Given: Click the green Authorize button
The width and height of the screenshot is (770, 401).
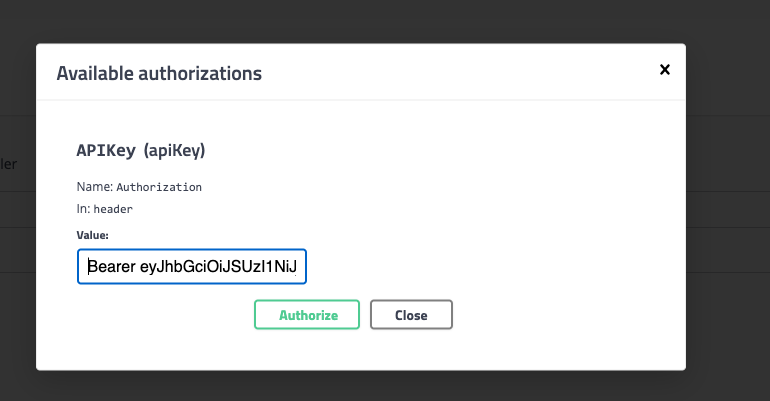Looking at the screenshot, I should click(308, 315).
